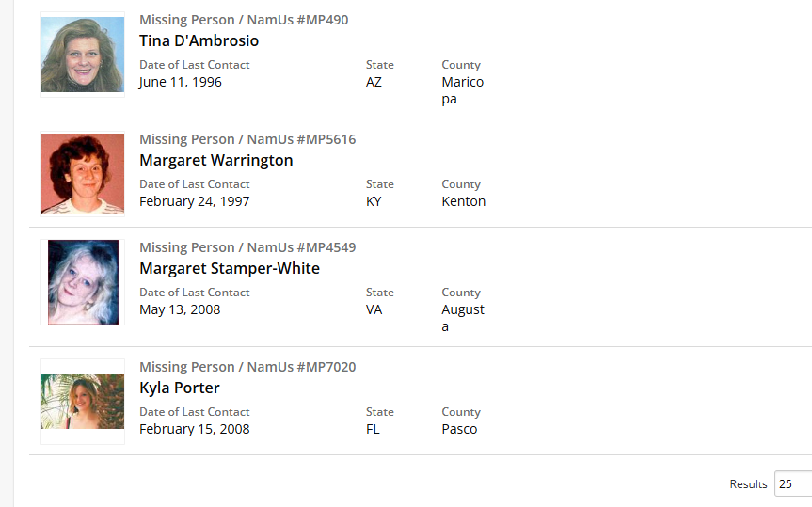Click the Kyla Porter name heading
Image resolution: width=812 pixels, height=507 pixels.
[x=180, y=388]
